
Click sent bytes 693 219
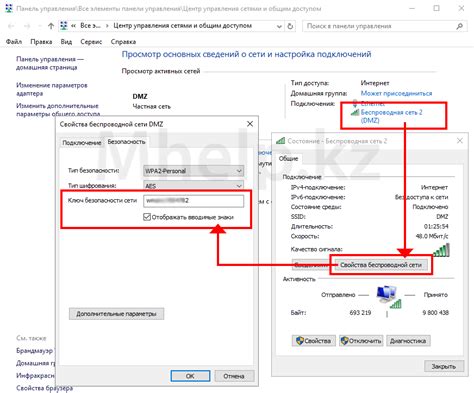[360, 313]
